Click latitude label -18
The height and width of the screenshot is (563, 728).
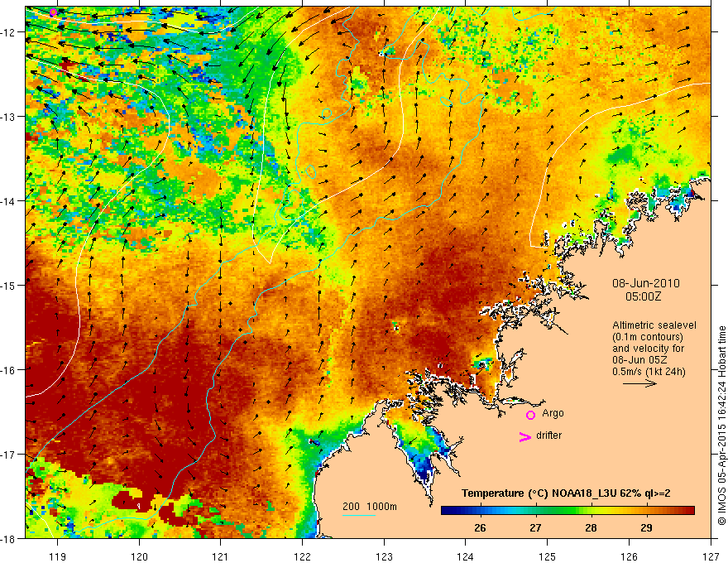[9, 538]
